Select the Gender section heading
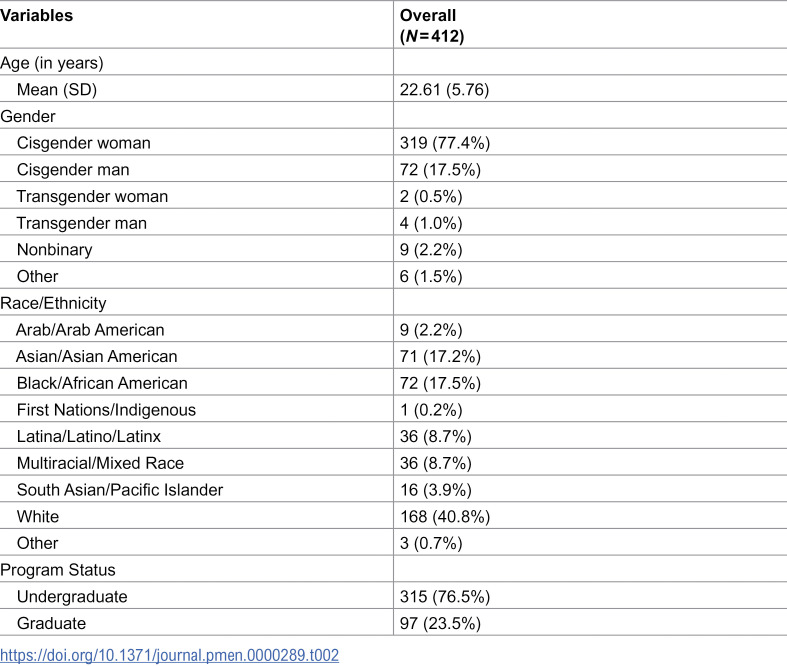Viewport: 787px width, 666px height. pyautogui.click(x=28, y=116)
